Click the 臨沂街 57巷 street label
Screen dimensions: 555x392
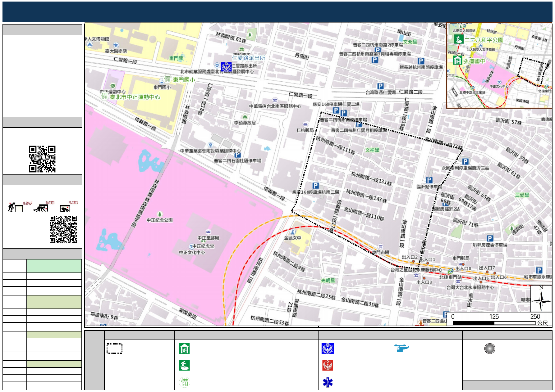click(x=509, y=121)
